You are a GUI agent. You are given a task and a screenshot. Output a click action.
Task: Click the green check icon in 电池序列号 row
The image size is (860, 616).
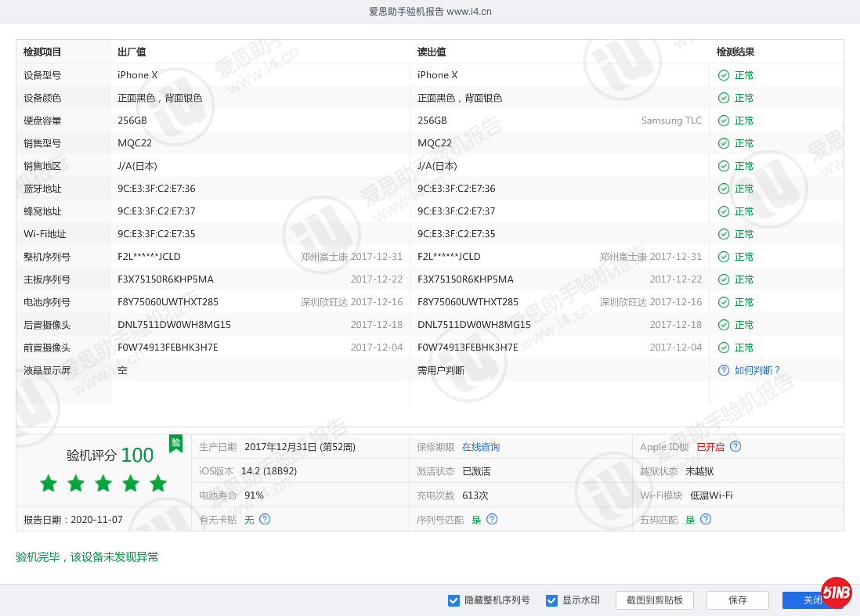tap(724, 302)
